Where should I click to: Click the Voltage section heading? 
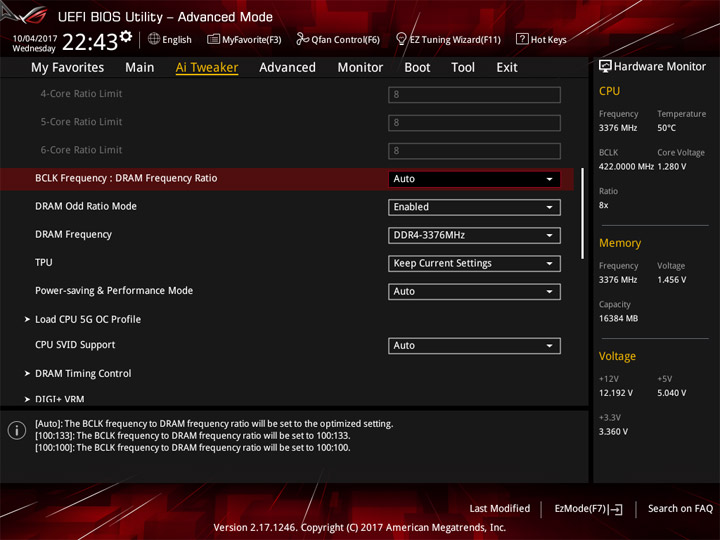617,356
